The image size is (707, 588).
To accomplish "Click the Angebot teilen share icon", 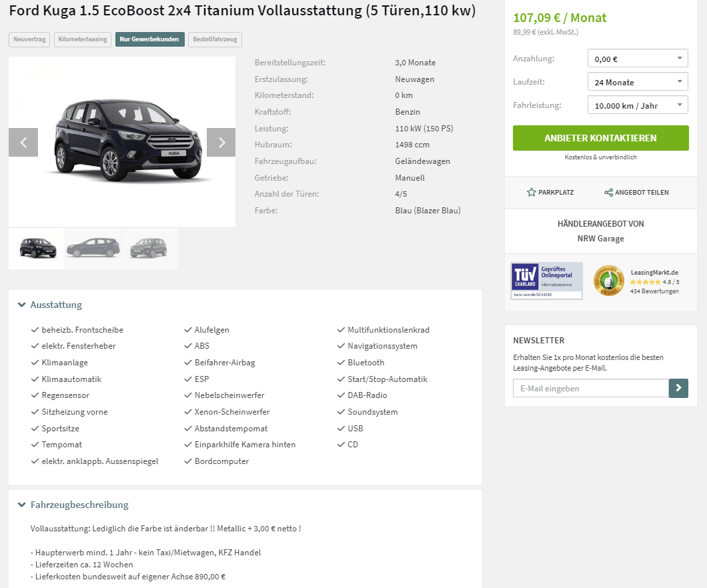I will [608, 193].
